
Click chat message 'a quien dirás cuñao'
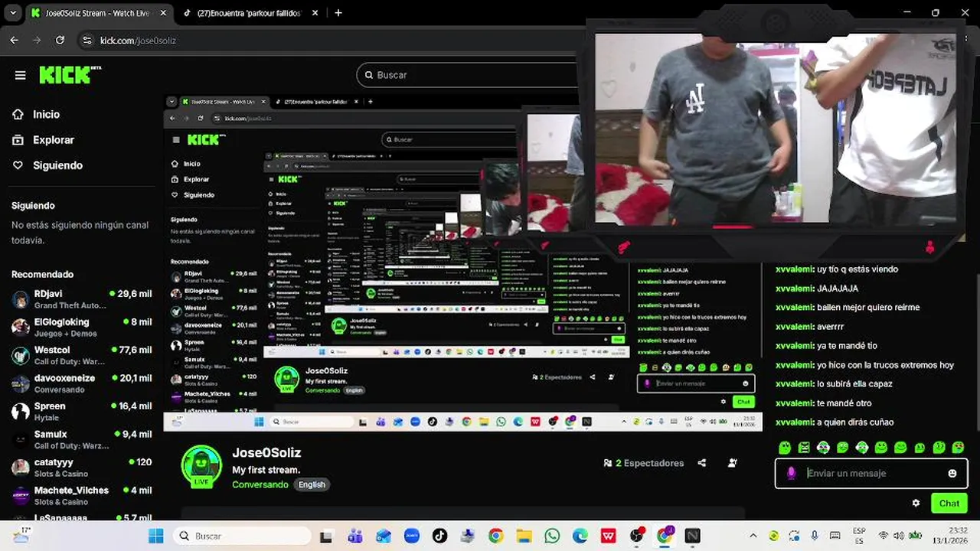point(855,422)
